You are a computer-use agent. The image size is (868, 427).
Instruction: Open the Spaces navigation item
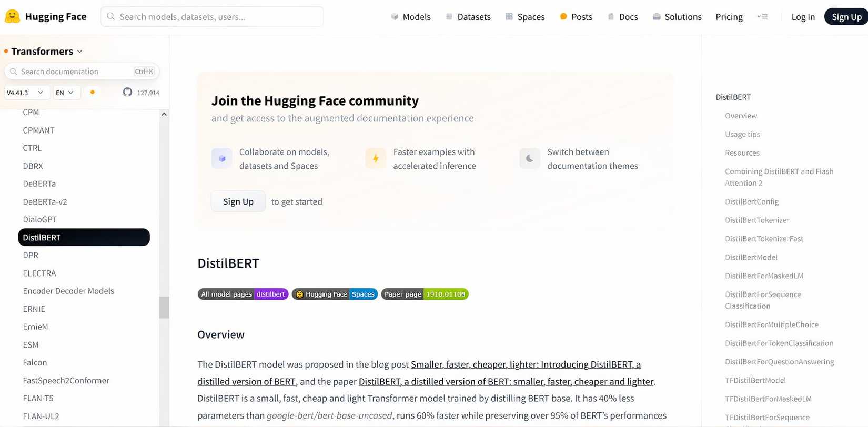pyautogui.click(x=525, y=17)
